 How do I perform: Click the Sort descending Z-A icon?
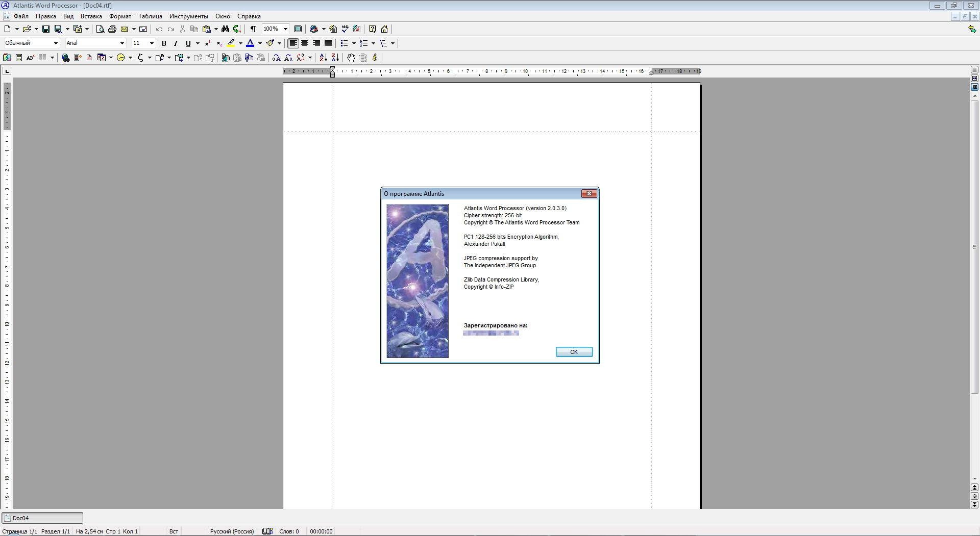(x=335, y=58)
